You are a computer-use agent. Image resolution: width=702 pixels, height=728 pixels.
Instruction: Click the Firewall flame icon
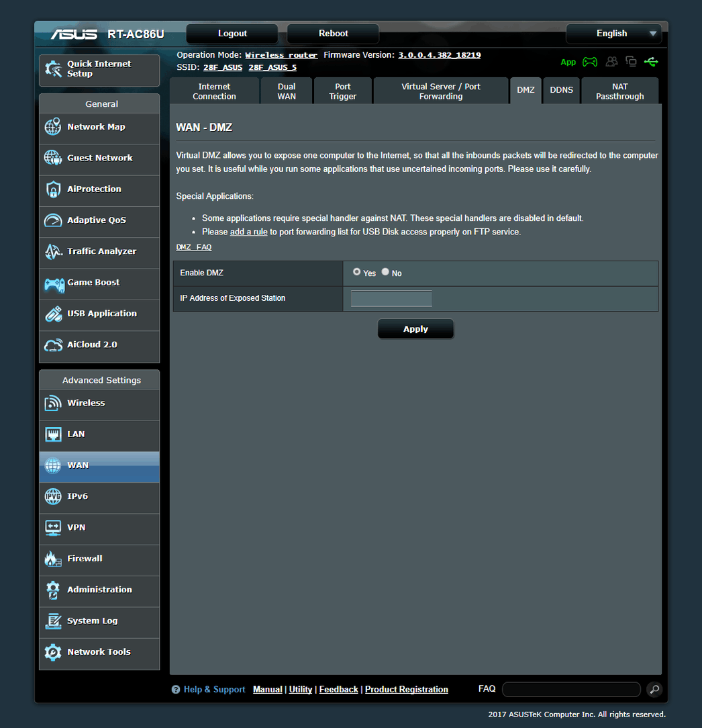53,559
